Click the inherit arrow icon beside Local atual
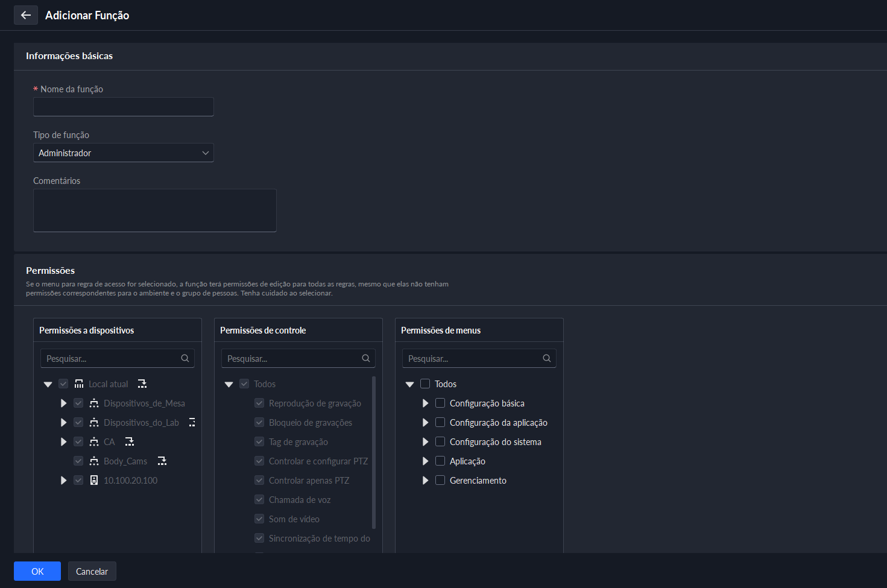Image resolution: width=887 pixels, height=588 pixels. point(142,384)
